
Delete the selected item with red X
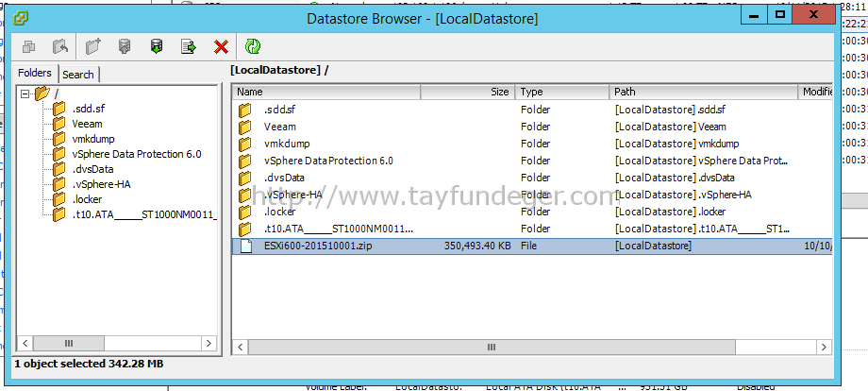221,47
